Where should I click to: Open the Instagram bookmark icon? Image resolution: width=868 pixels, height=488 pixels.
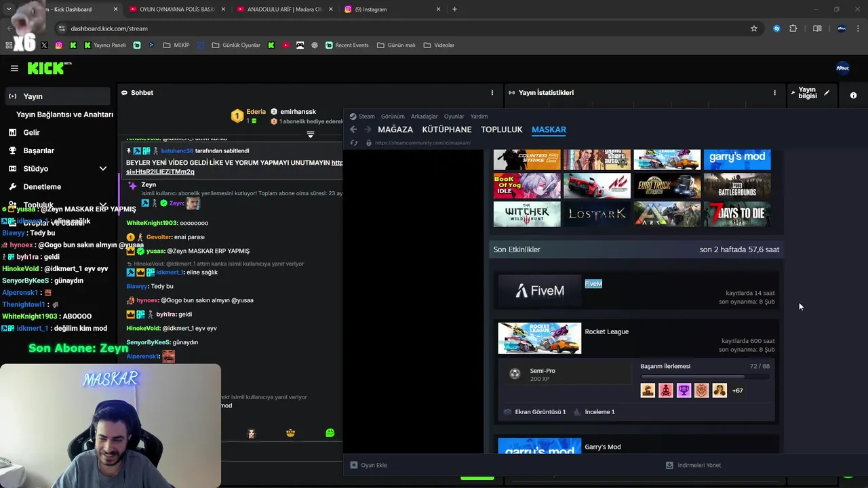[x=58, y=45]
